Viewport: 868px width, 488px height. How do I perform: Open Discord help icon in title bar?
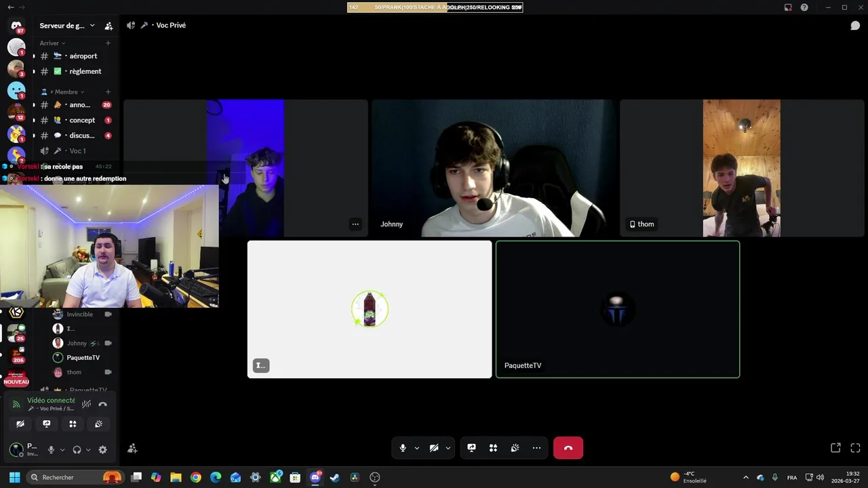pos(804,7)
